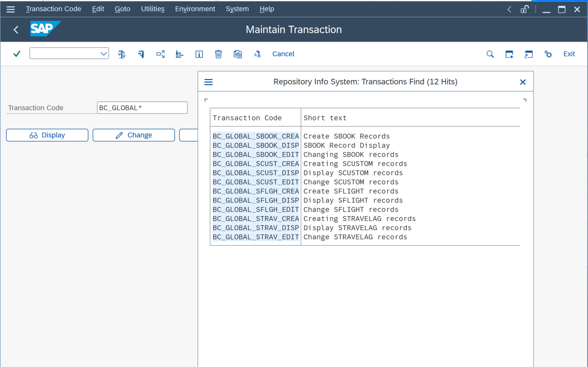This screenshot has width=588, height=367.
Task: Select transaction BC_GLOBAL_SBOOK_CREA
Action: pos(256,136)
